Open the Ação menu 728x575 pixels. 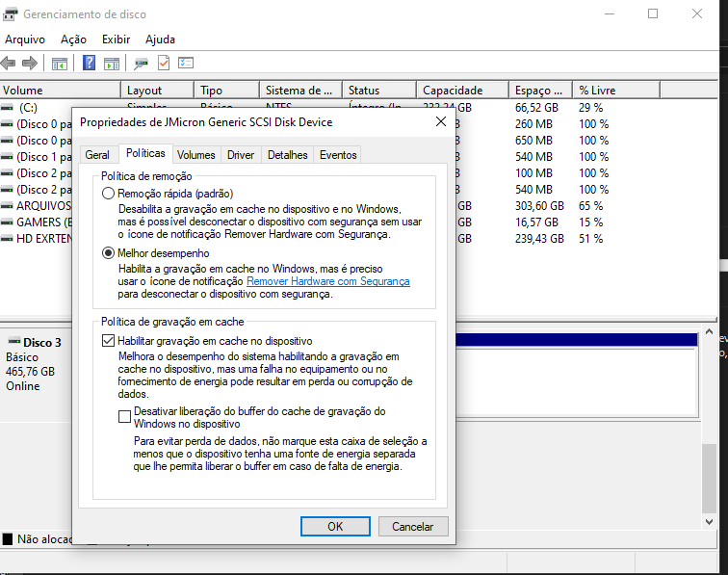tap(73, 39)
